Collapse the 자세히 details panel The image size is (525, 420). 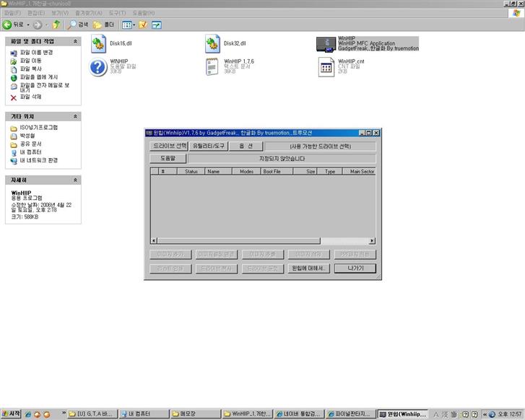(76, 180)
